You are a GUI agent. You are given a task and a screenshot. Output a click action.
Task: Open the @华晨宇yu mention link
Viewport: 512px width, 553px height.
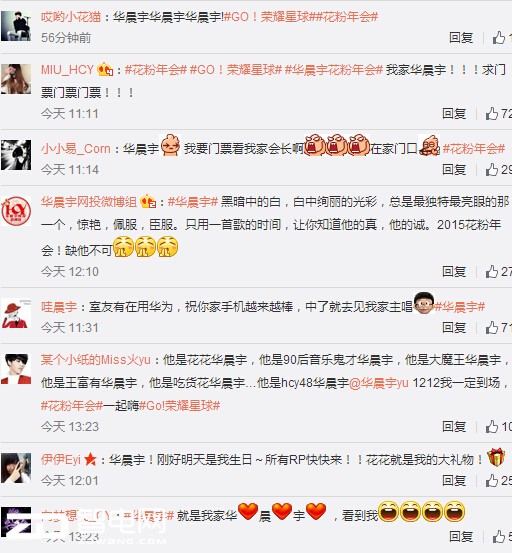click(x=379, y=383)
